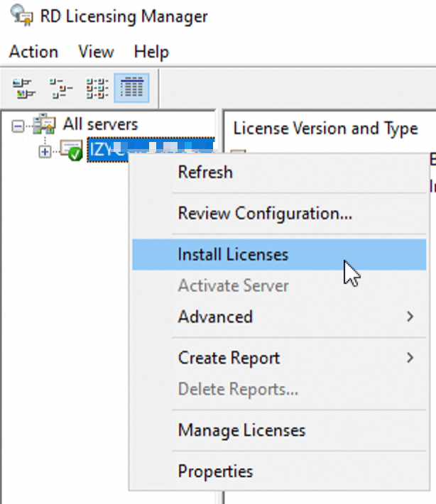Viewport: 436px width, 504px height.
Task: Click the RD Licensing Manager title icon
Action: tap(21, 16)
